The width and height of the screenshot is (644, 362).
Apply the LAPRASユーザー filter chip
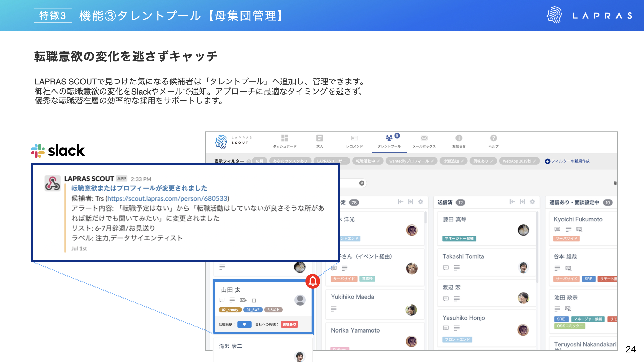click(x=332, y=161)
